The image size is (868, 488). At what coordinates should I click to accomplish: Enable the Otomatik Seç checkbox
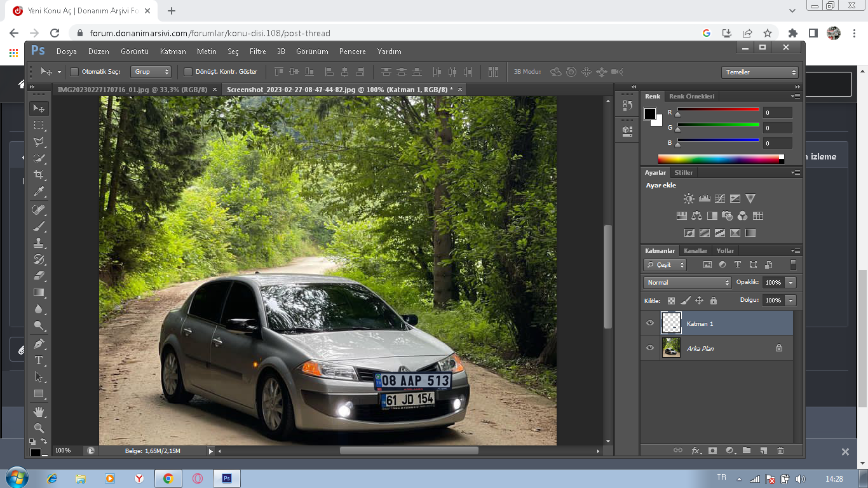pyautogui.click(x=74, y=72)
